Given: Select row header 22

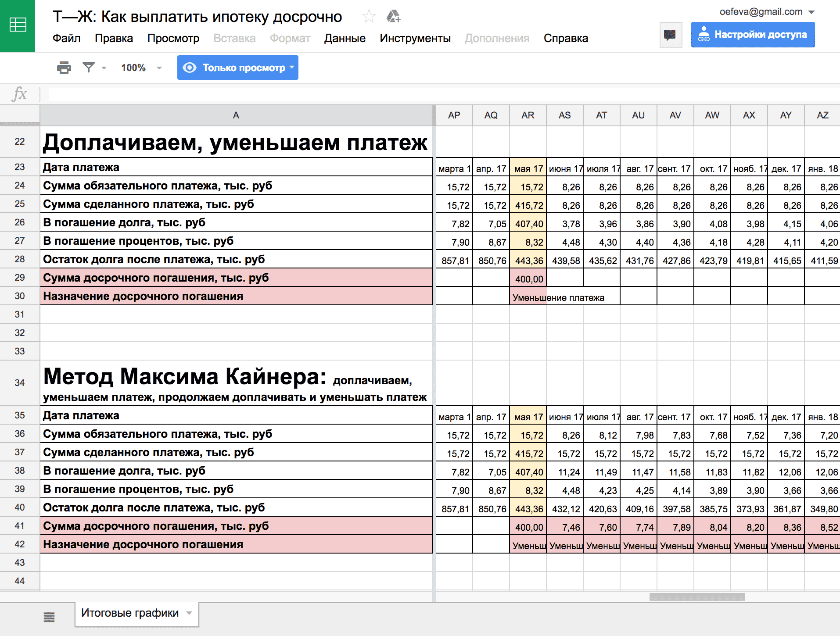Looking at the screenshot, I should (20, 142).
